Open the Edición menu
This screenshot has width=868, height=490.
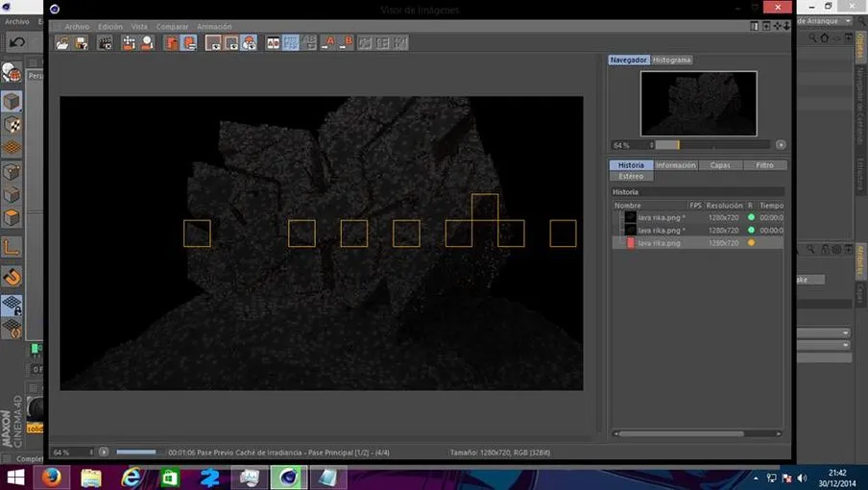(x=110, y=27)
